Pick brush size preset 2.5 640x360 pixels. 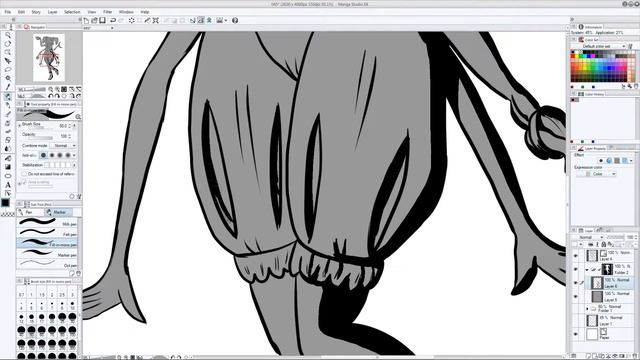(x=62, y=293)
